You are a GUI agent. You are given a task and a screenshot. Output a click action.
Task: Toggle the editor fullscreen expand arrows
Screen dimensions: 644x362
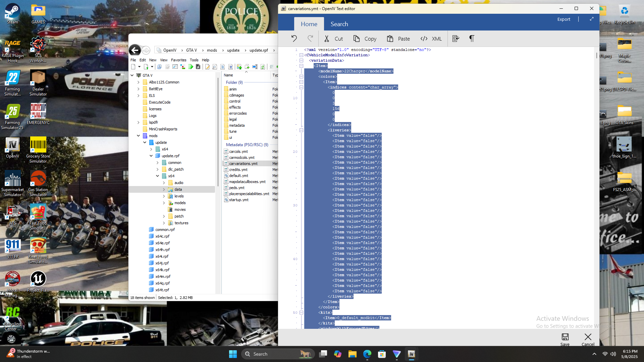click(592, 19)
